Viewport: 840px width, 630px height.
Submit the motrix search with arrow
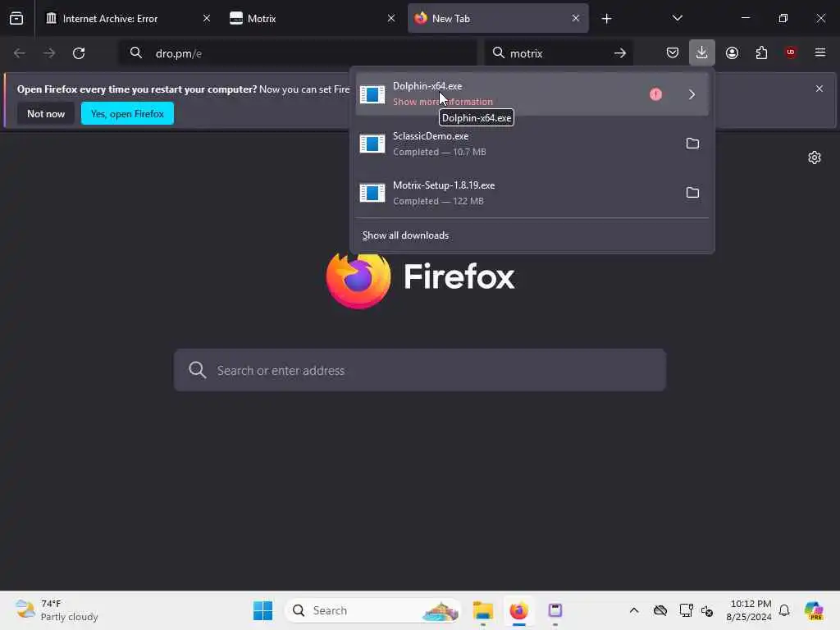pos(620,53)
